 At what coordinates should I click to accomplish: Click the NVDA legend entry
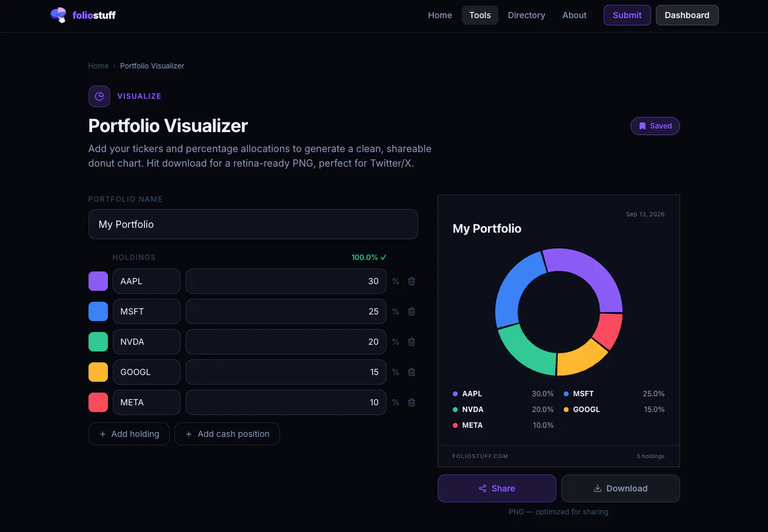click(503, 410)
